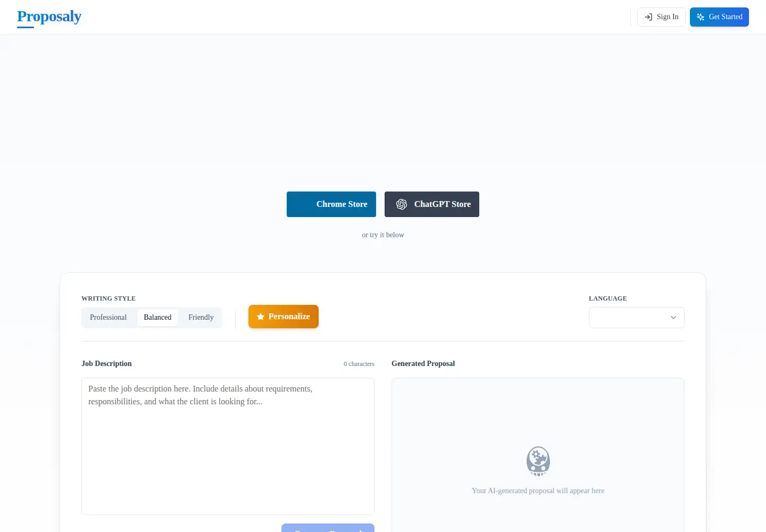Click the Get Started button
Image resolution: width=766 pixels, height=532 pixels.
[719, 17]
